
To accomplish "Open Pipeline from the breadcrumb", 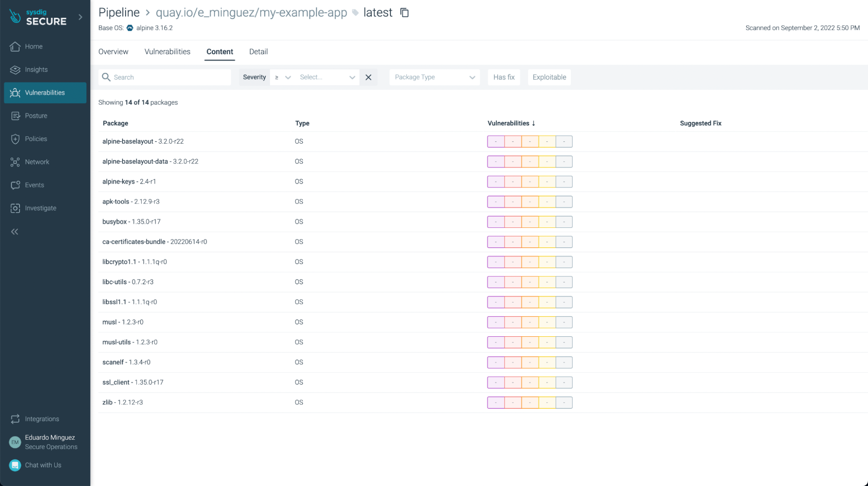I will click(119, 12).
